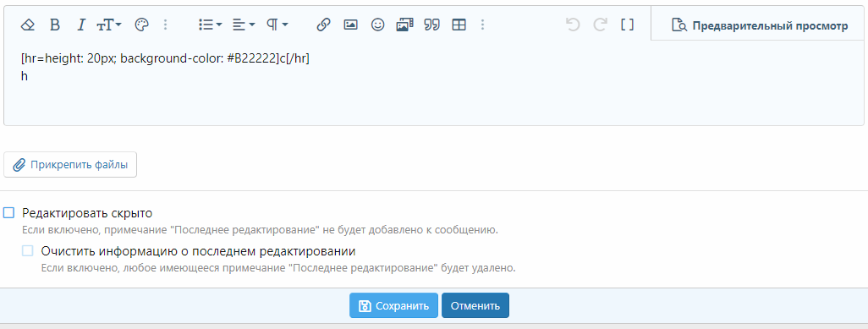Viewport: 868px width, 329px height.
Task: Insert a table
Action: [x=459, y=25]
